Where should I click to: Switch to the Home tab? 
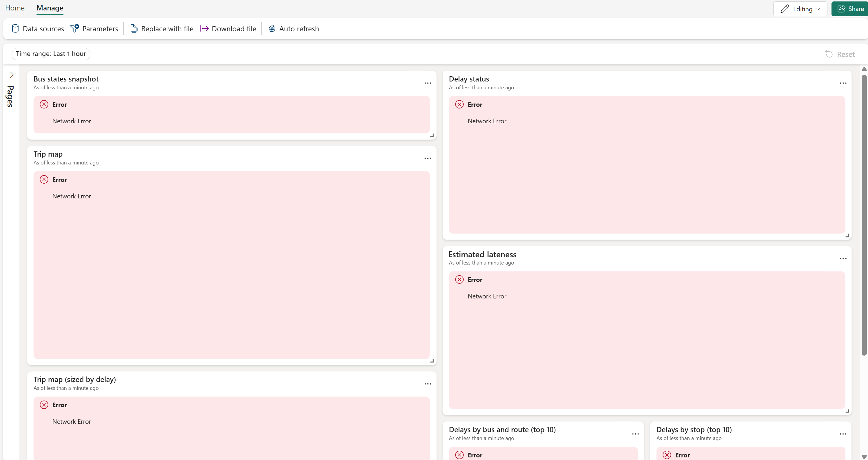click(15, 8)
